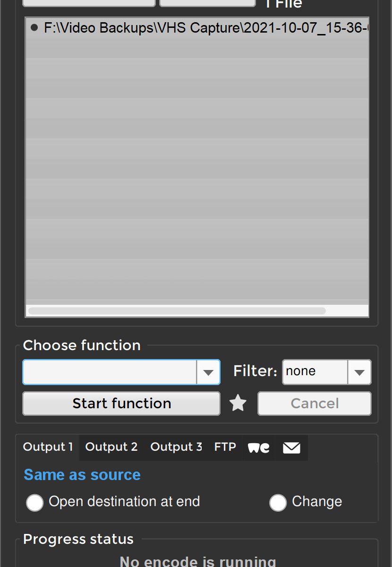Switch to the Output 3 tab
The image size is (392, 567).
pos(176,447)
